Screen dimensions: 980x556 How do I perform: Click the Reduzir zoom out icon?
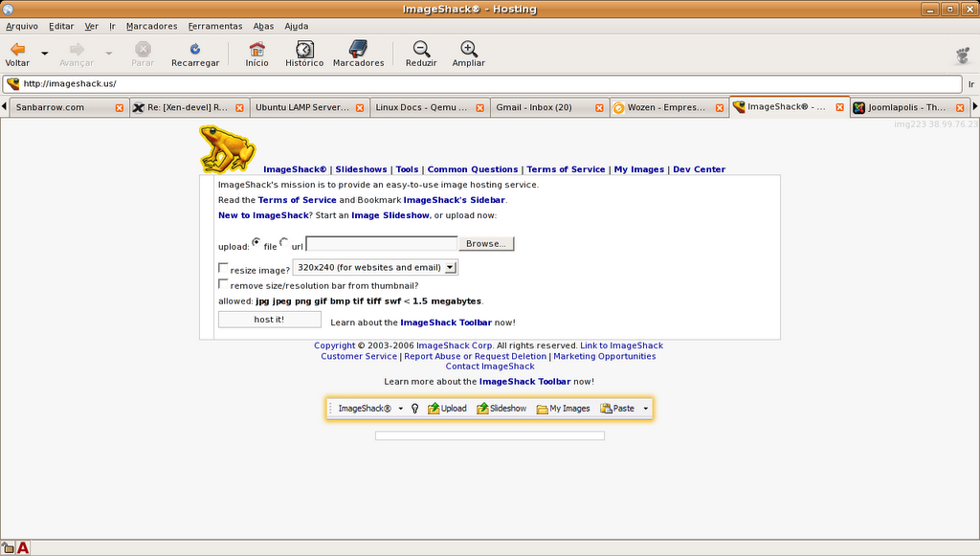[421, 49]
